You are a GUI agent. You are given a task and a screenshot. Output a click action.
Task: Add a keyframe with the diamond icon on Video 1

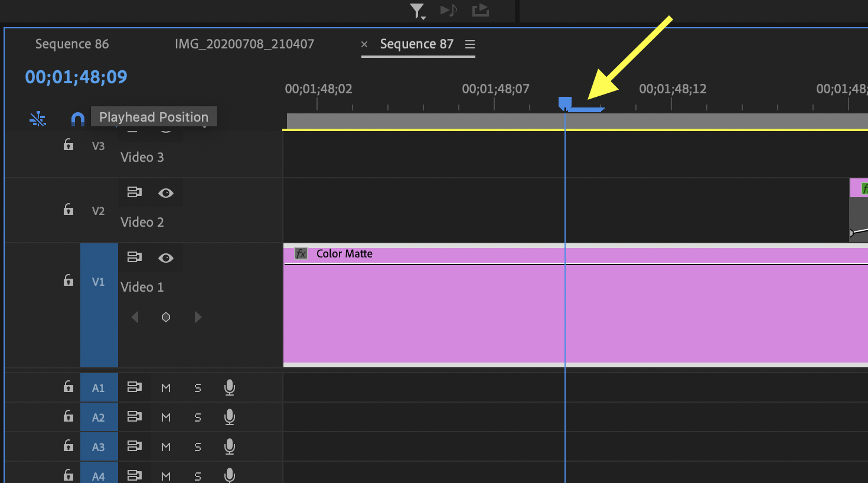coord(166,317)
